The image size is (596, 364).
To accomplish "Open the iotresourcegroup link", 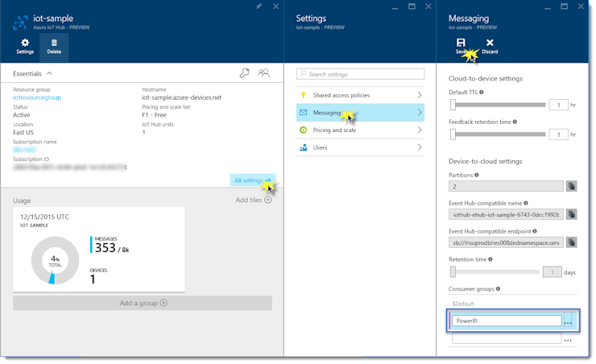I will [x=37, y=97].
